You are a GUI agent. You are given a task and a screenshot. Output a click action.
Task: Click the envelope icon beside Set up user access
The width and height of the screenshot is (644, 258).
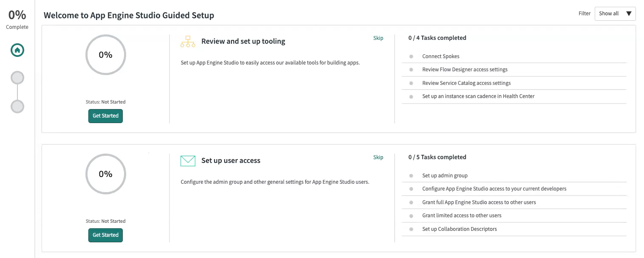click(188, 161)
